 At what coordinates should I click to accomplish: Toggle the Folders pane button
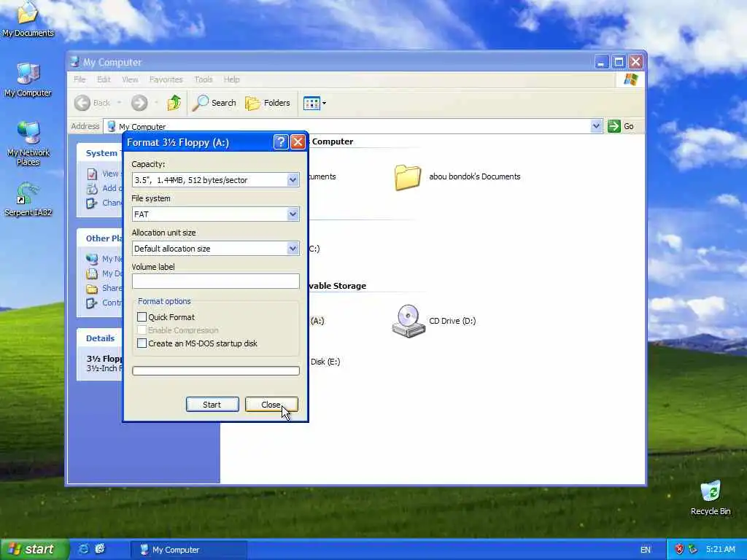click(268, 103)
